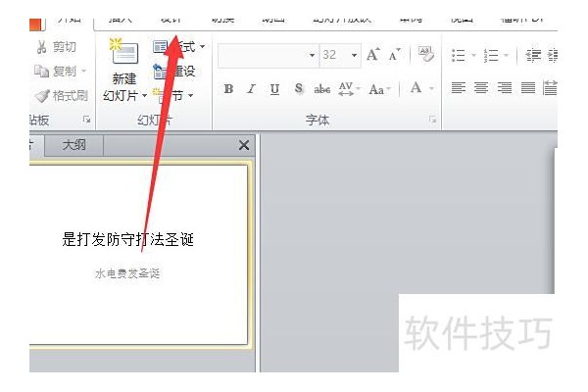Toggle Bold formatting

pyautogui.click(x=228, y=89)
